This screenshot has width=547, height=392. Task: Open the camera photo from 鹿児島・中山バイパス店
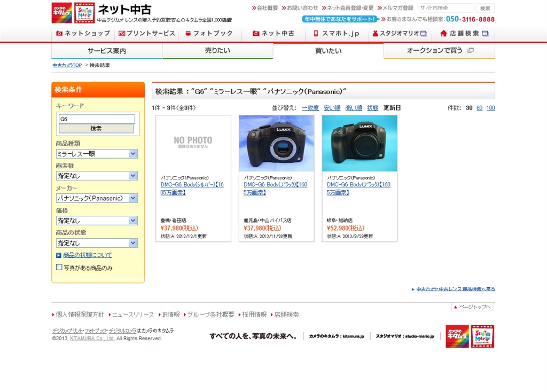pyautogui.click(x=277, y=143)
